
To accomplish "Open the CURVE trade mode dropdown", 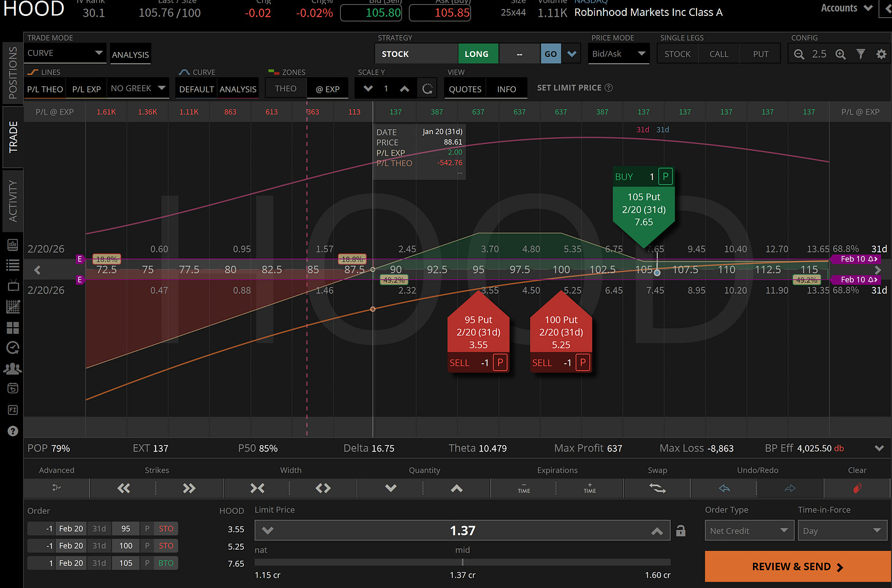I will coord(65,53).
